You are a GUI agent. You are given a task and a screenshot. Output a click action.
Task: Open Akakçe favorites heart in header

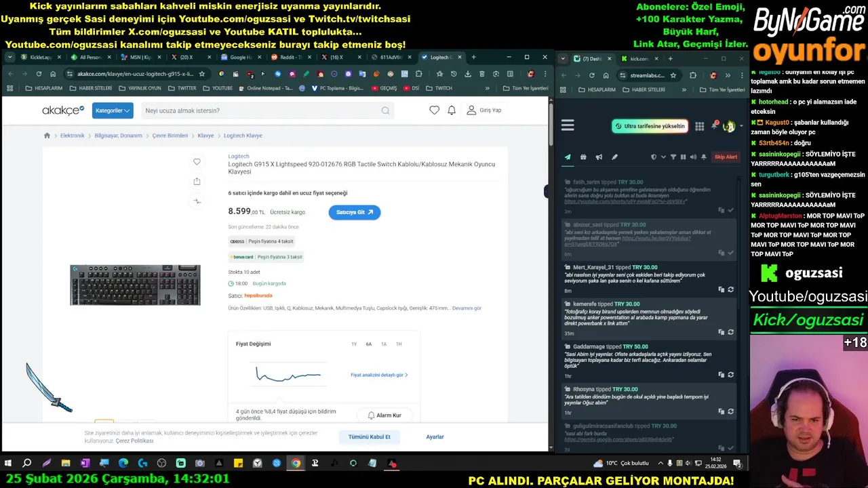point(435,110)
